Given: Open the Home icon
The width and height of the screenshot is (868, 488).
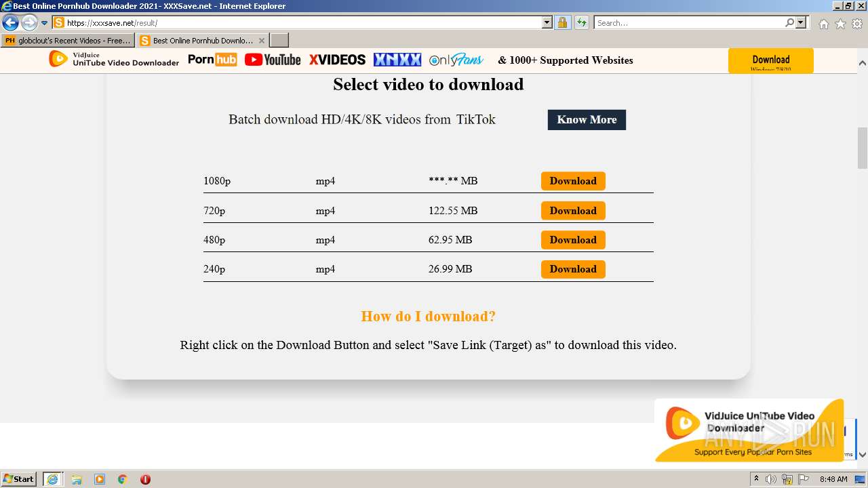Looking at the screenshot, I should coord(823,24).
